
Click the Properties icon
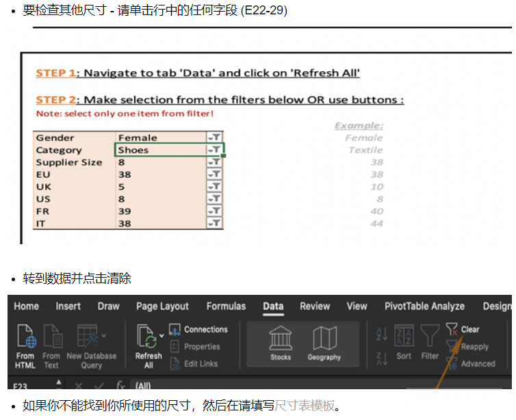pyautogui.click(x=175, y=346)
